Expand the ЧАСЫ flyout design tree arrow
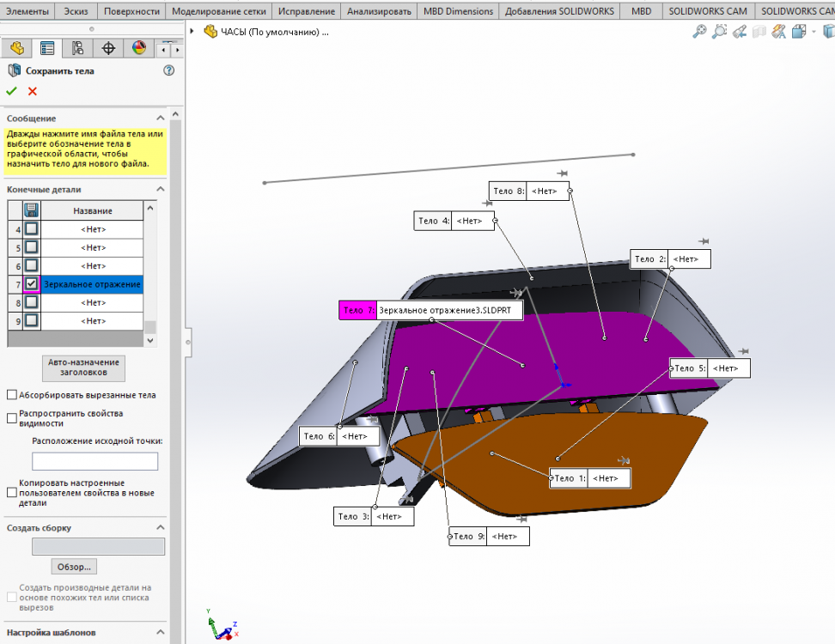Viewport: 835px width, 644px height. (x=192, y=31)
